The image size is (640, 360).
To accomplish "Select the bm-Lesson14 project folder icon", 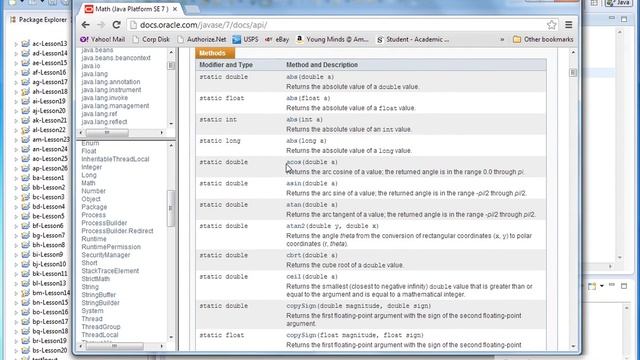I will [25, 293].
